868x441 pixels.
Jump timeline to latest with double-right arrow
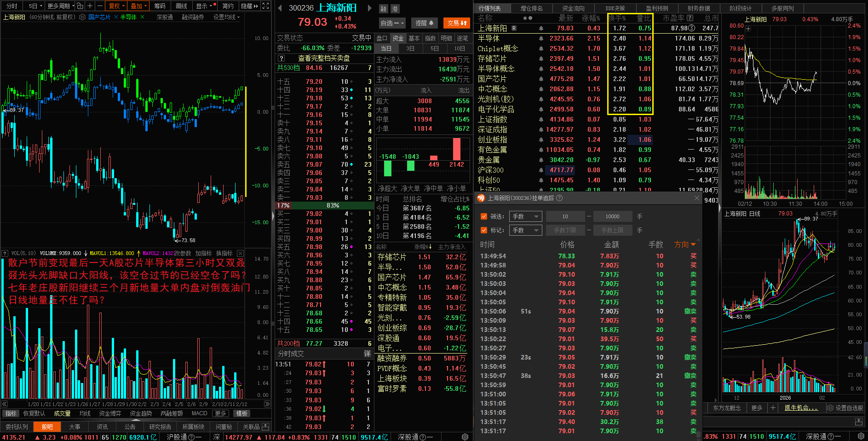pyautogui.click(x=267, y=404)
